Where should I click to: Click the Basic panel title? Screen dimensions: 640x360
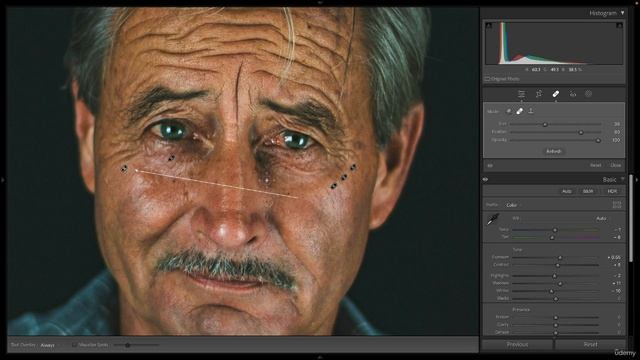(x=609, y=180)
